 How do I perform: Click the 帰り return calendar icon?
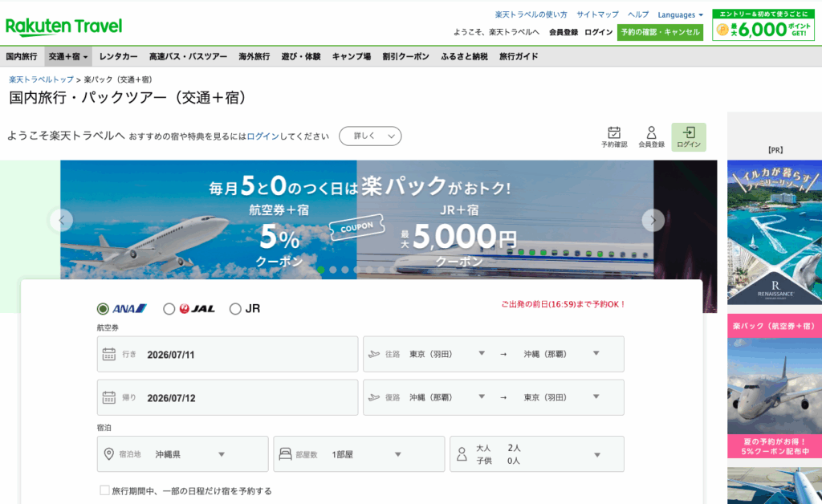[109, 397]
